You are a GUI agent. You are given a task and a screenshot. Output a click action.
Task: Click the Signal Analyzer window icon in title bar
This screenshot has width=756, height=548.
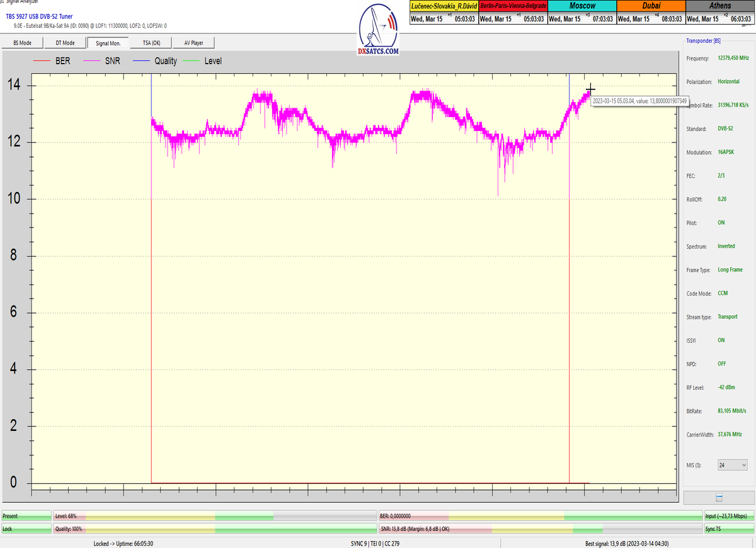coord(3,2)
